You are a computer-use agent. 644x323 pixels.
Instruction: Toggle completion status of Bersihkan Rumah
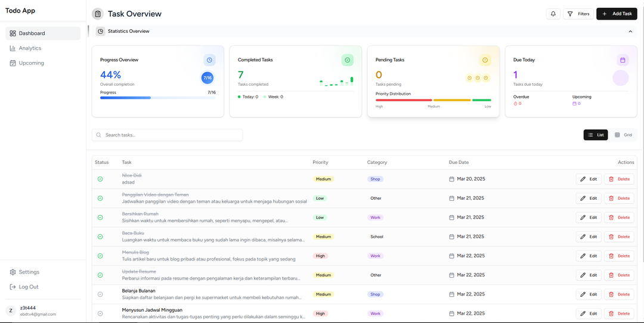[x=100, y=218]
